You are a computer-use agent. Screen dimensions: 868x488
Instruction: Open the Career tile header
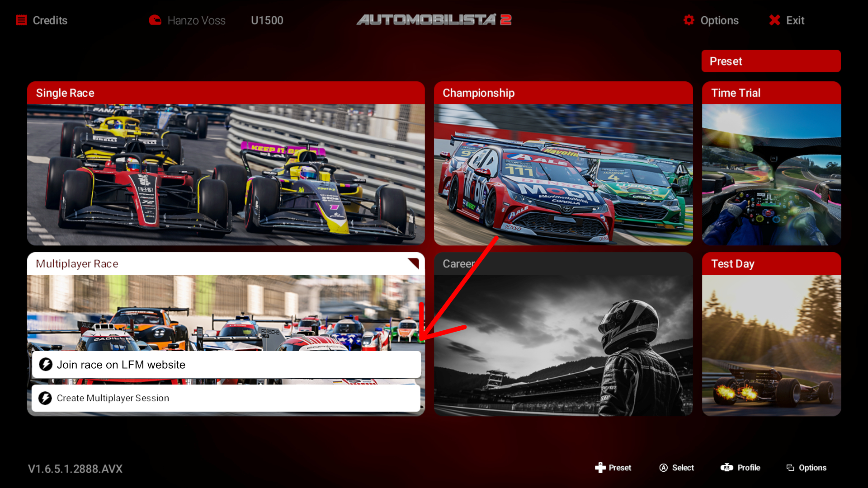click(563, 263)
